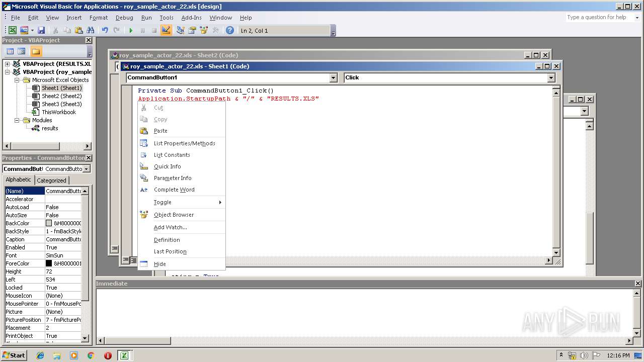Open the Add-Ins menu
The image size is (644, 362).
click(191, 18)
